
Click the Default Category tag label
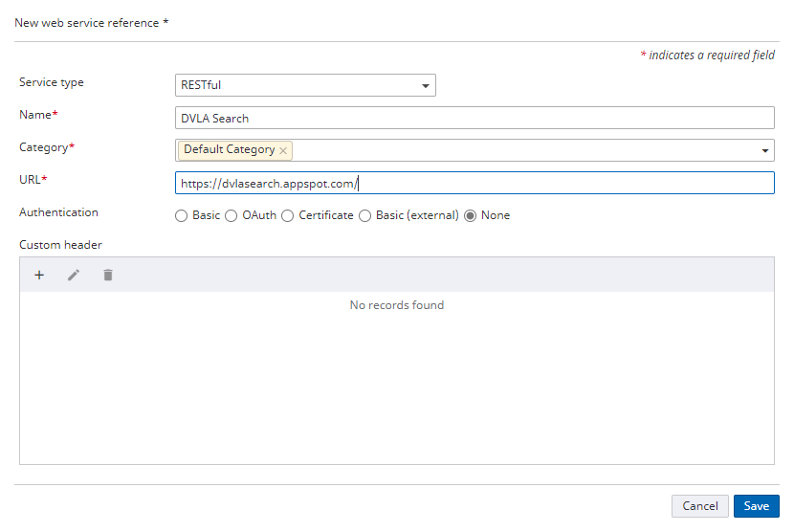[x=229, y=149]
